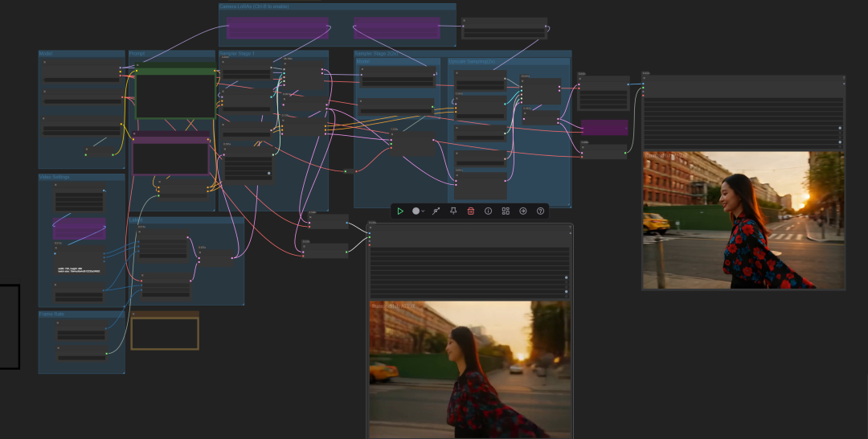Click inside the yellow-bordered note text box
868x439 pixels.
tap(165, 334)
